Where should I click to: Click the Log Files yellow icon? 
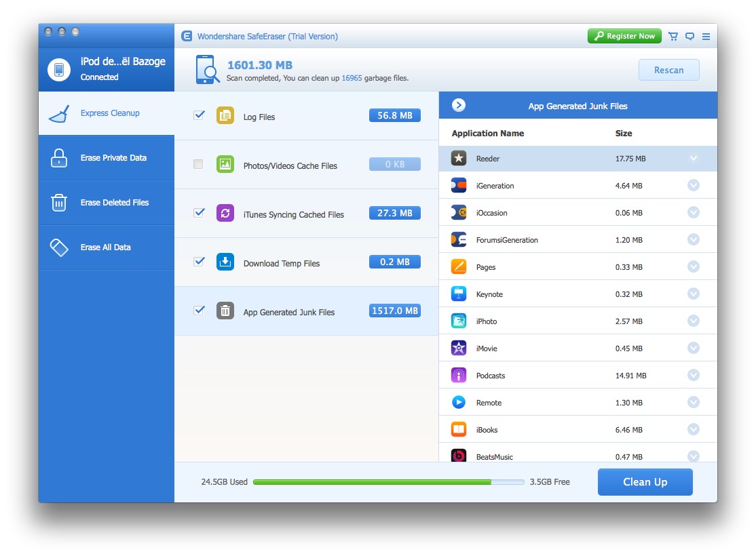(225, 116)
